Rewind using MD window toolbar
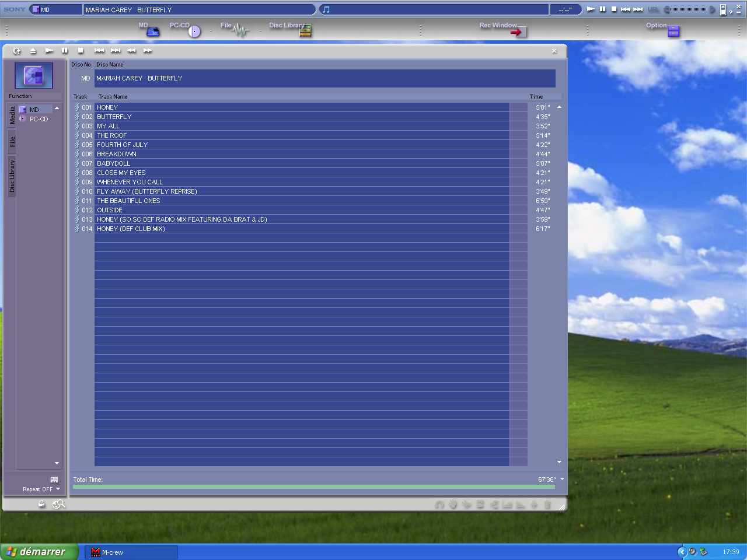Screen dimensions: 747x560 click(131, 51)
